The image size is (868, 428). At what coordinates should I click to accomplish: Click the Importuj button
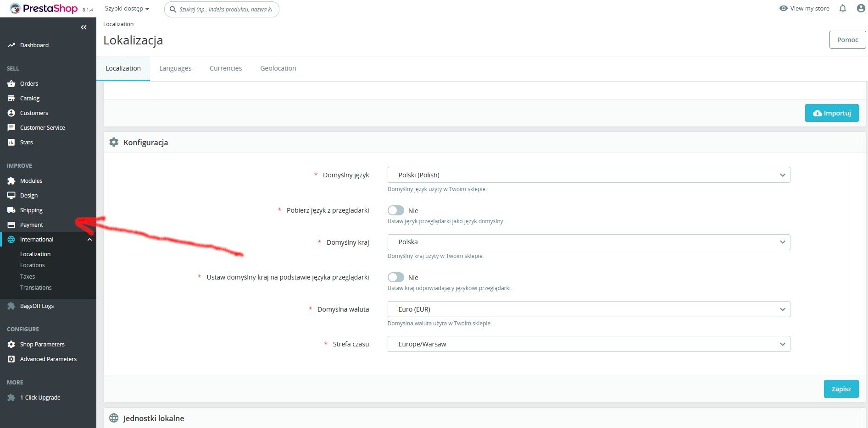[832, 113]
